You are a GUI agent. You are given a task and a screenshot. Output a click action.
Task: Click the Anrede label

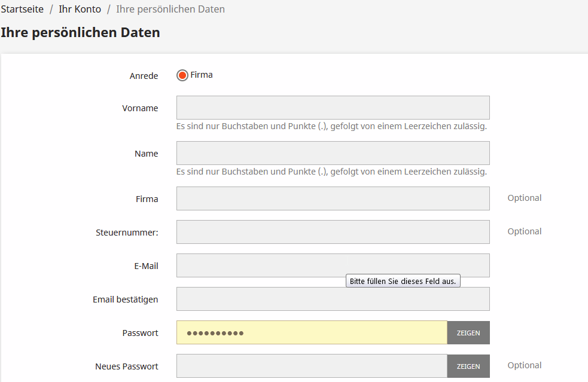click(144, 76)
